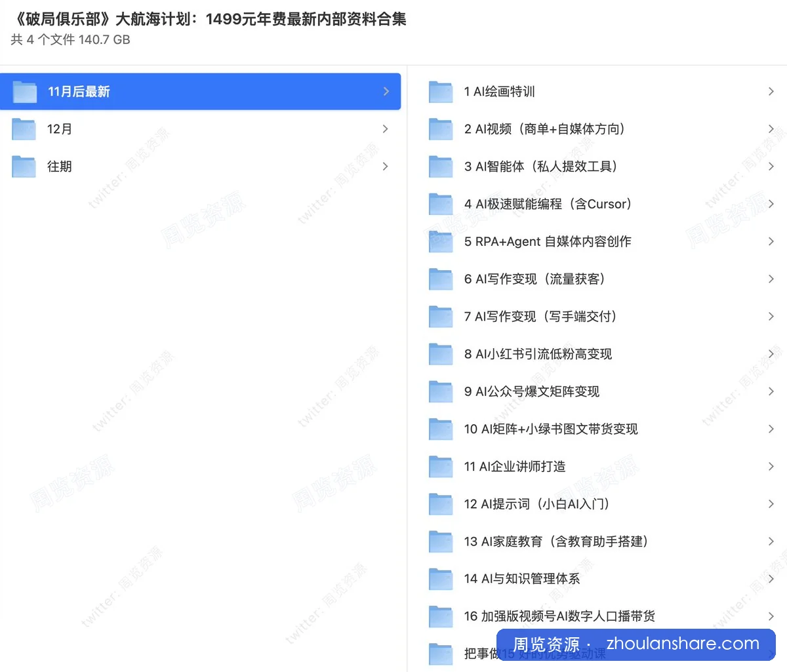
Task: Click folder icon of 8 AI小红书引流低粉高变现
Action: tap(441, 354)
